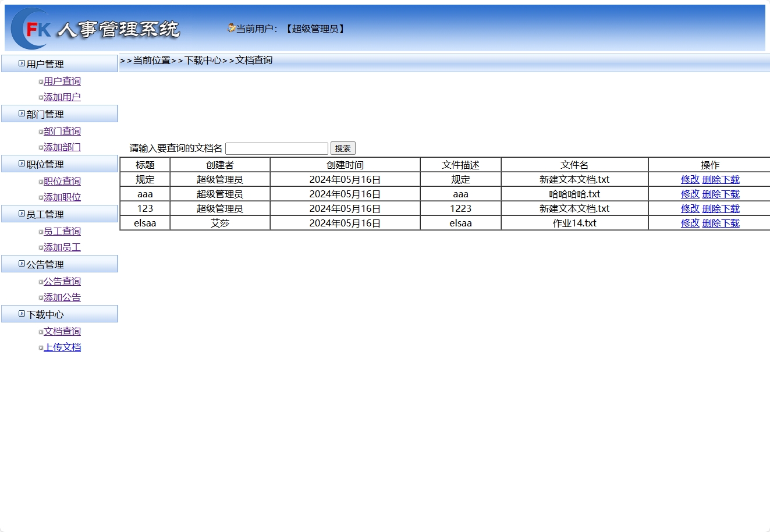Click 下载 in the 规定 row
Viewport: 770px width, 532px height.
coord(730,180)
